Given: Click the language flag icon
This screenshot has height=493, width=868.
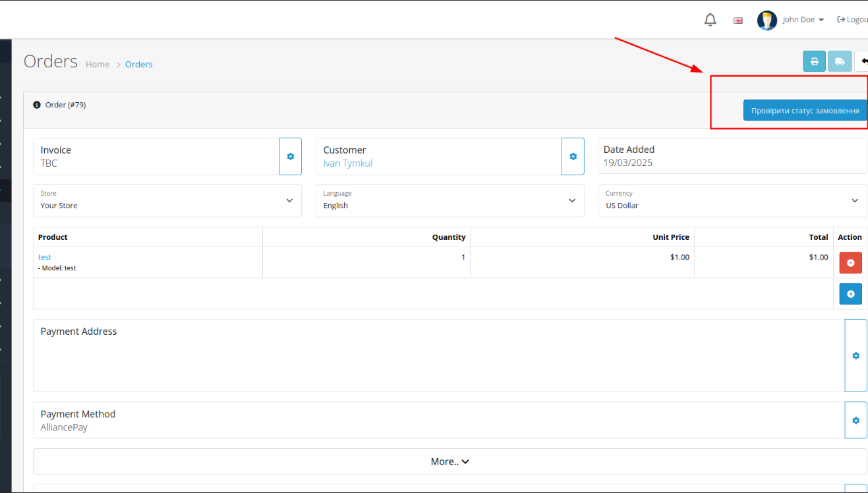Looking at the screenshot, I should click(x=738, y=20).
